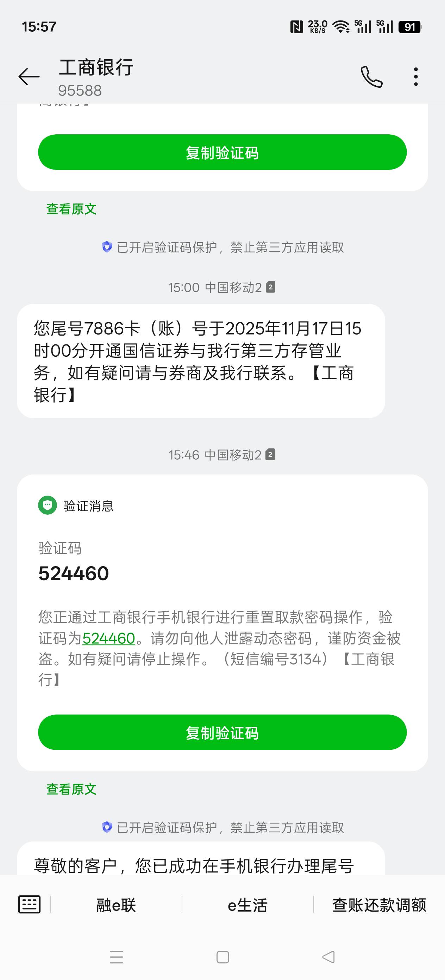The image size is (445, 980).
Task: Switch to keyboard input icon
Action: [x=29, y=904]
